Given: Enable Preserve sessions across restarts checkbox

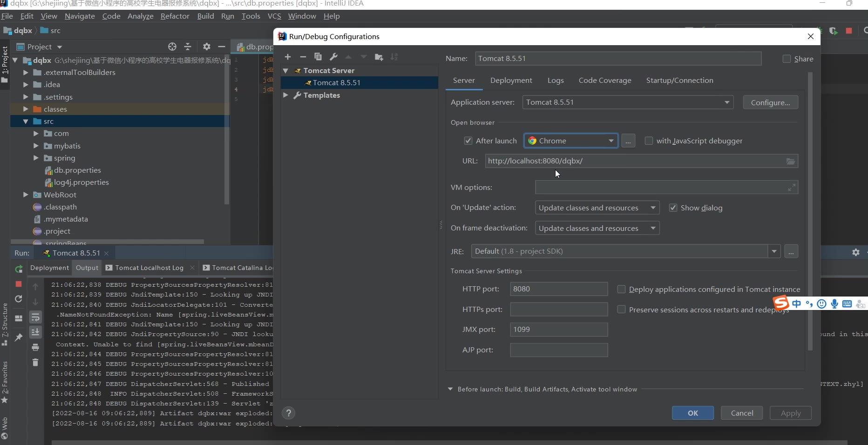Looking at the screenshot, I should [621, 310].
